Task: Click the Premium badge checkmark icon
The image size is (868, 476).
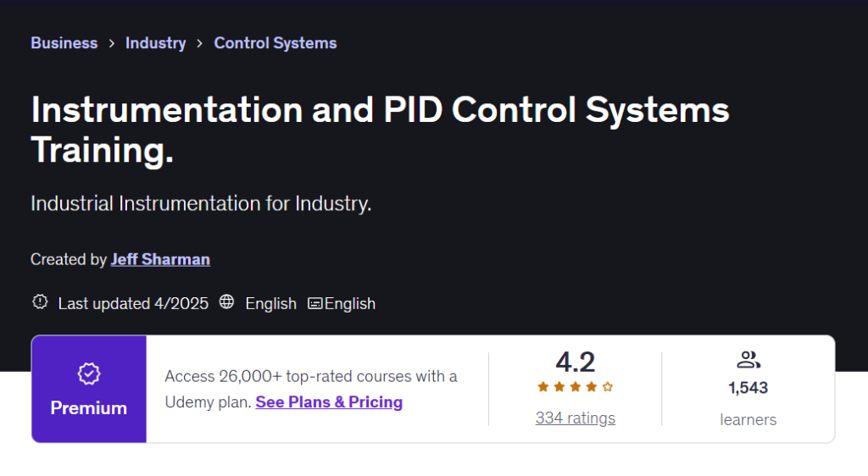Action: click(88, 374)
